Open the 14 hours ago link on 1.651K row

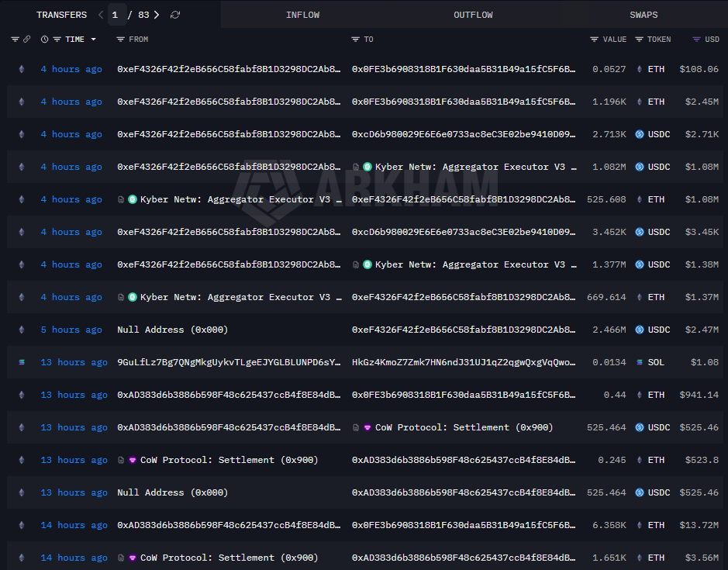click(x=74, y=558)
